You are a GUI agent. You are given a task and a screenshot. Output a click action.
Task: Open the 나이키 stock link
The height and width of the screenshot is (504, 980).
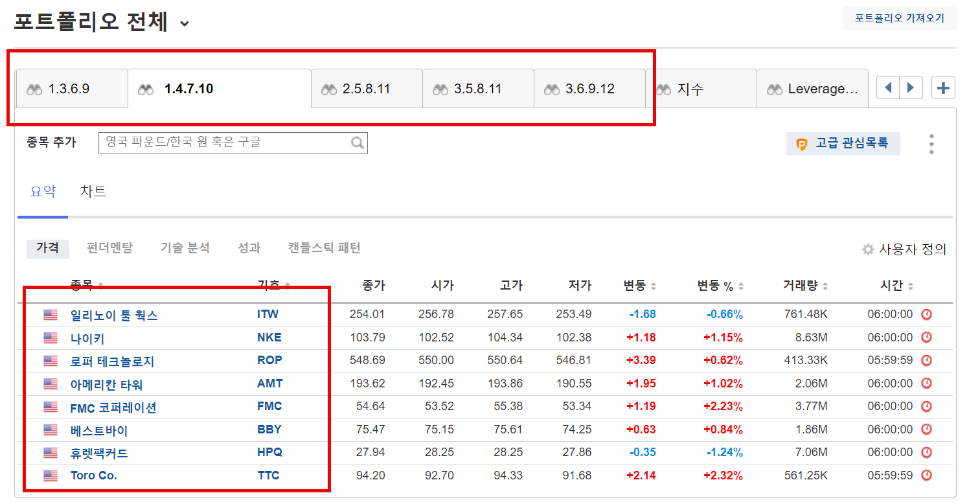tap(87, 338)
